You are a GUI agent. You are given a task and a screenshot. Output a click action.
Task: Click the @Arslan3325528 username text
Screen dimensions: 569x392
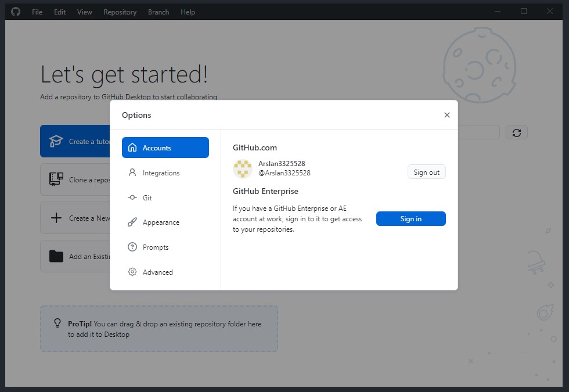(x=284, y=173)
